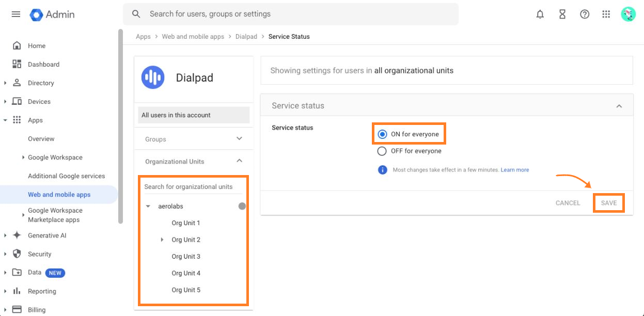The image size is (644, 316).
Task: Click the SAVE button
Action: pos(609,203)
